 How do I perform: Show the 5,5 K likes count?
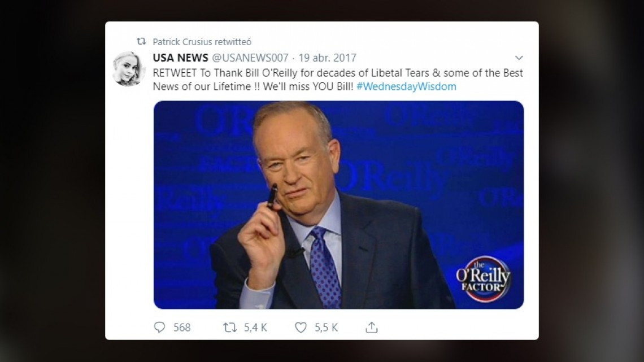(x=326, y=328)
